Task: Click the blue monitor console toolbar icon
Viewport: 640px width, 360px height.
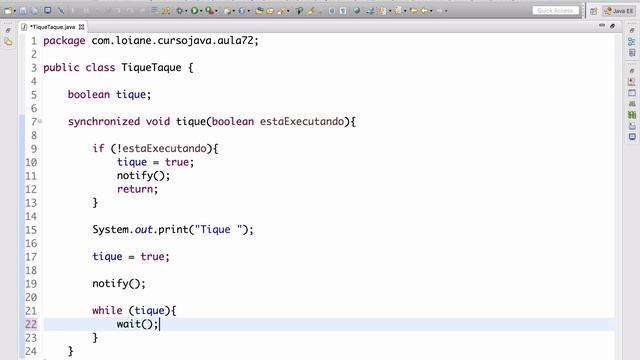Action: 48,10
